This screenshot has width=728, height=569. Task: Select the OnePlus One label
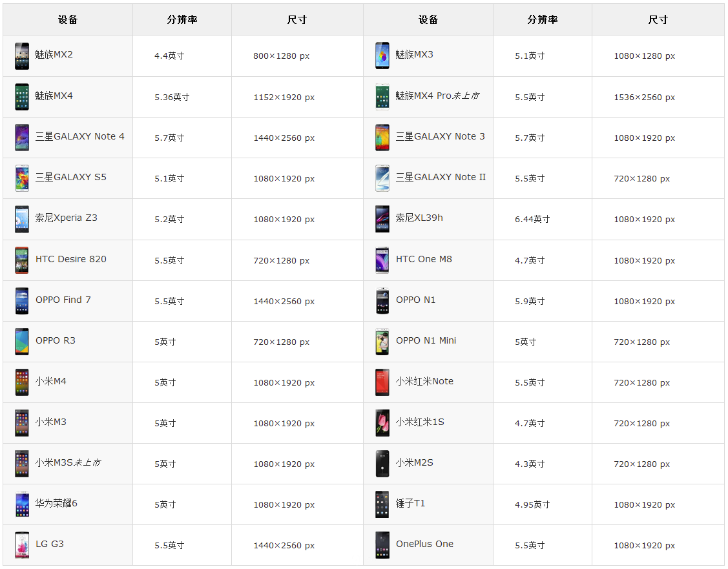coord(425,544)
